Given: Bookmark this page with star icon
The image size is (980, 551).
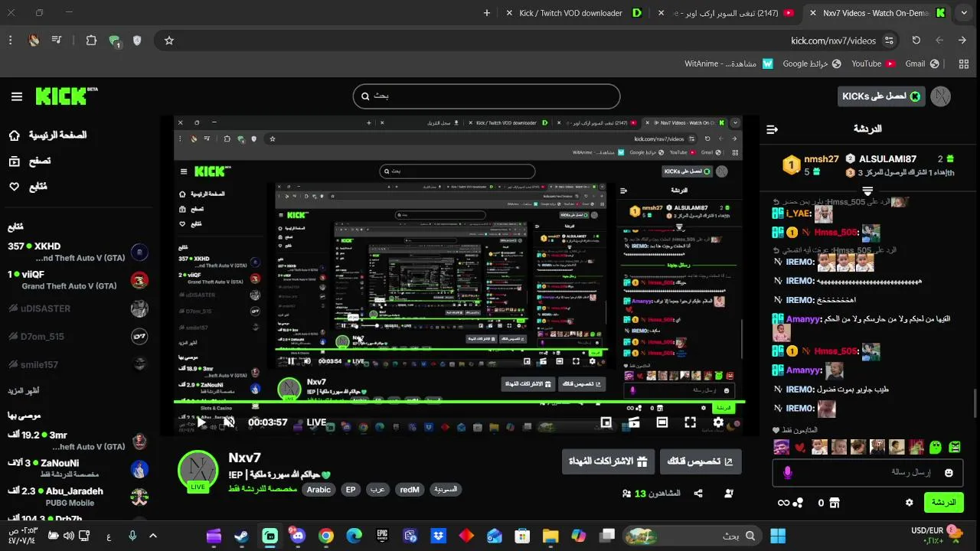Looking at the screenshot, I should [169, 41].
